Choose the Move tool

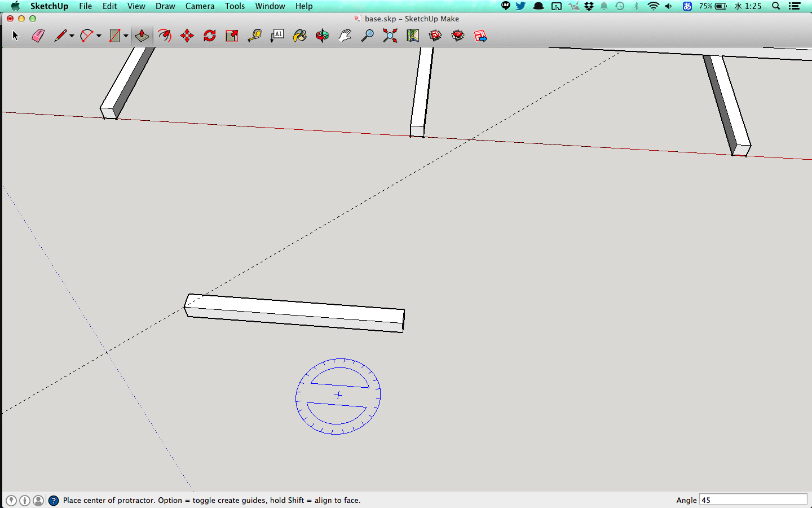pyautogui.click(x=187, y=36)
